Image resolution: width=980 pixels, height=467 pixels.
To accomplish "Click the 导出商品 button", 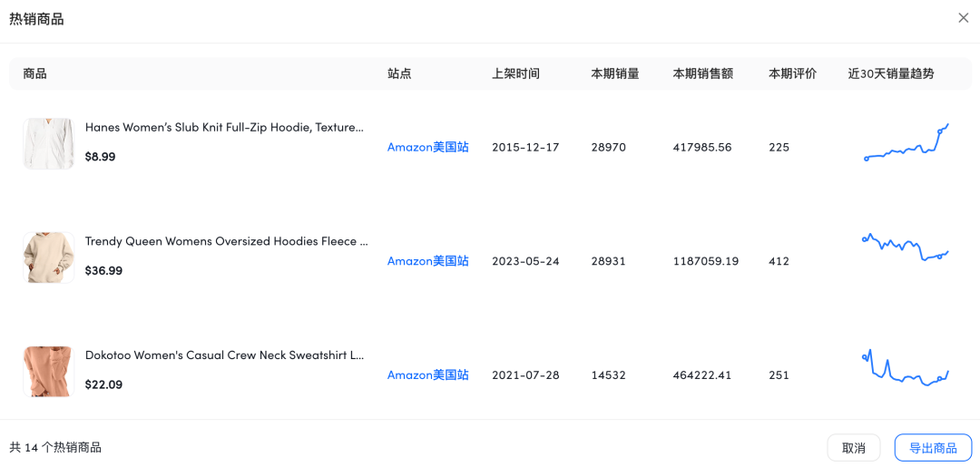I will click(933, 448).
